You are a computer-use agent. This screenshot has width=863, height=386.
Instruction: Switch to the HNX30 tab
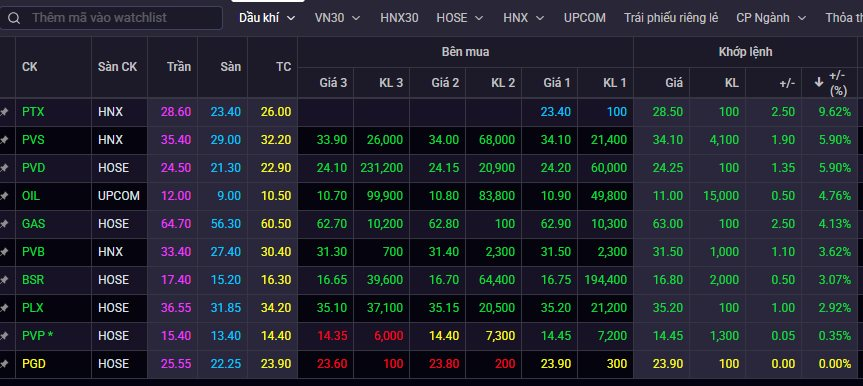(399, 18)
